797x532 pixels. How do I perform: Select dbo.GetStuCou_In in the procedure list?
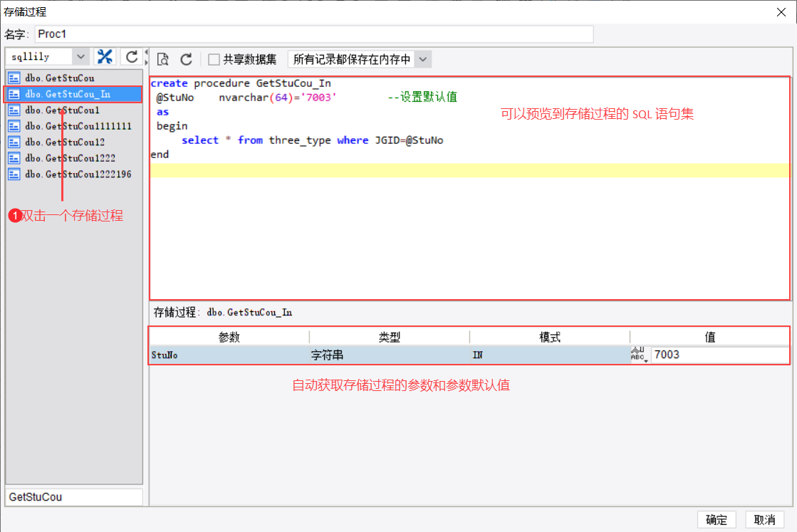click(x=68, y=94)
